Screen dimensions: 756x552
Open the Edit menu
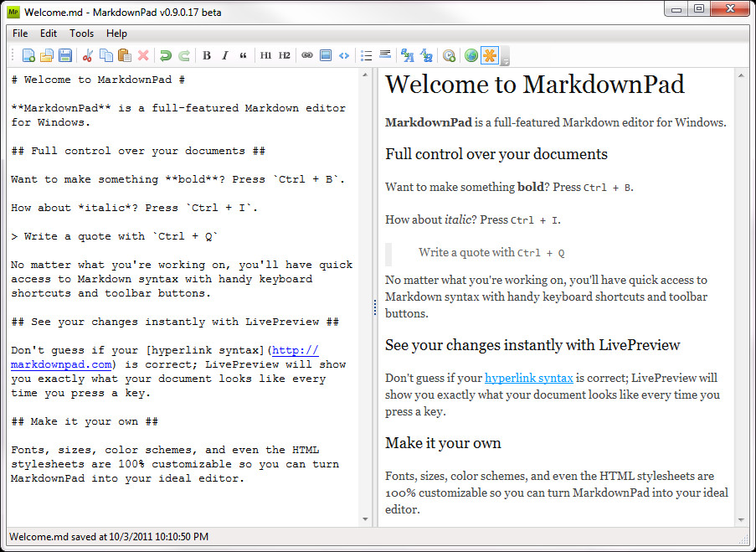point(49,34)
